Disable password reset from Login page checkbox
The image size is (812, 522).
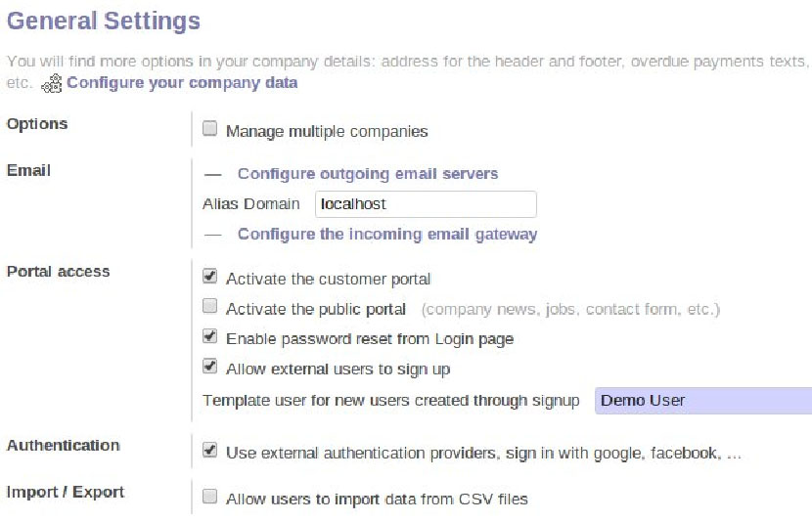tap(209, 337)
